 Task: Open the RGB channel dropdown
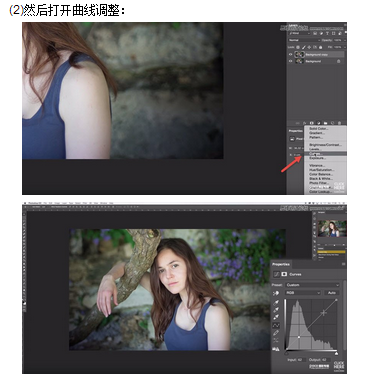[x=303, y=293]
